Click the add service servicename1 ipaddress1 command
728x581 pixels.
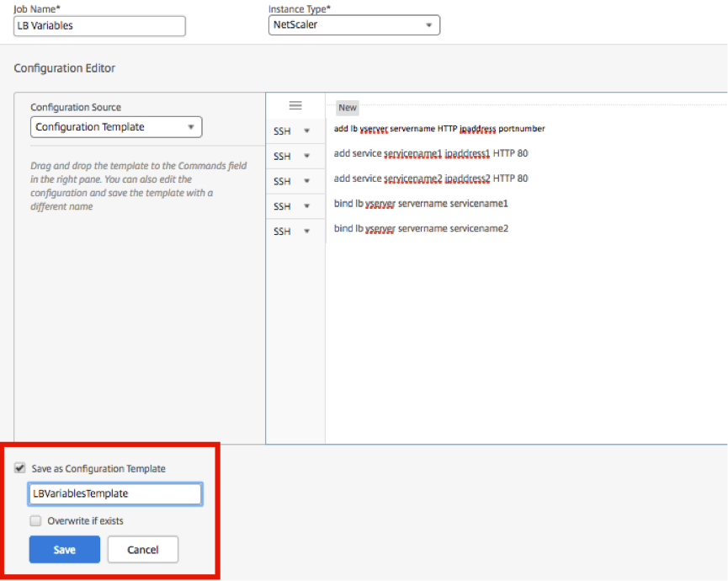pos(431,153)
